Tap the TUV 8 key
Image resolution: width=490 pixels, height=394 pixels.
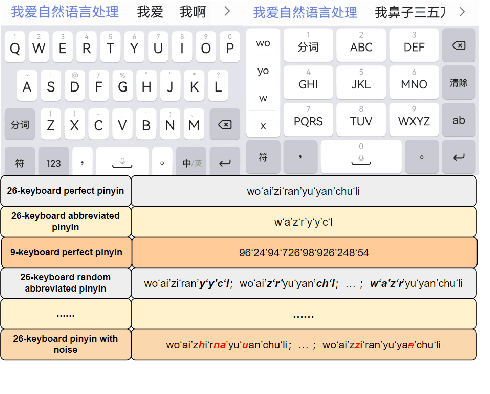[361, 120]
